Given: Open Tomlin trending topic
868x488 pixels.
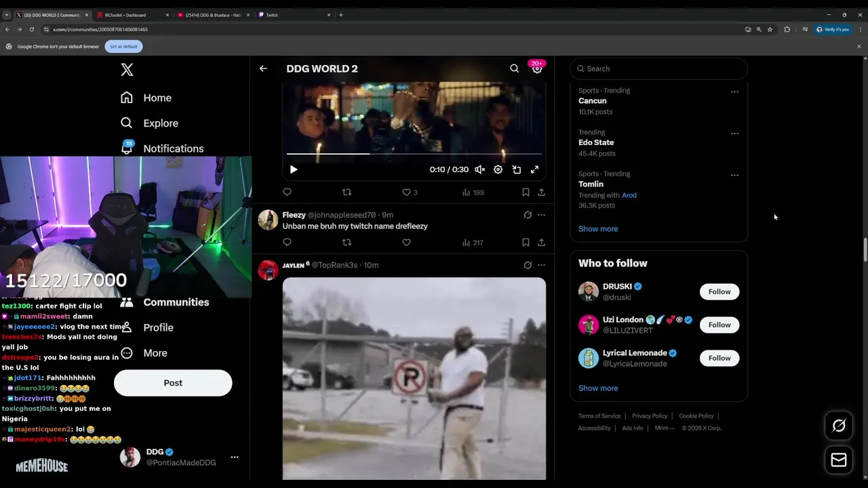Looking at the screenshot, I should [591, 184].
